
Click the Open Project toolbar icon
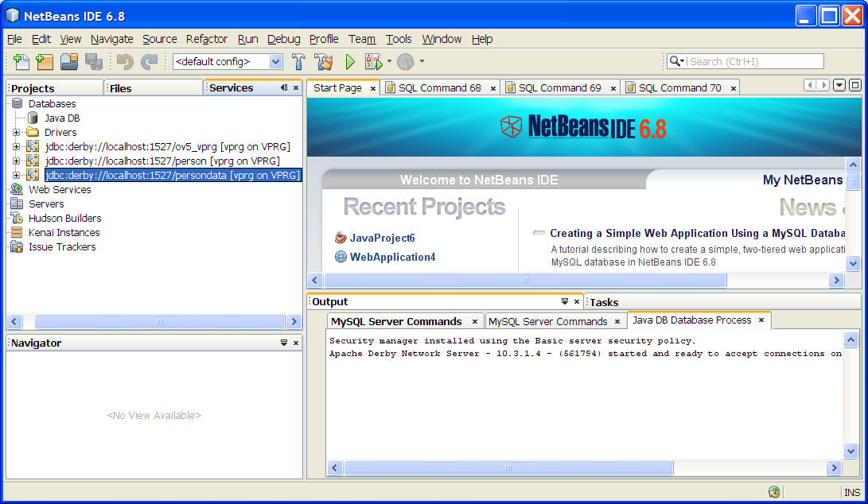69,61
